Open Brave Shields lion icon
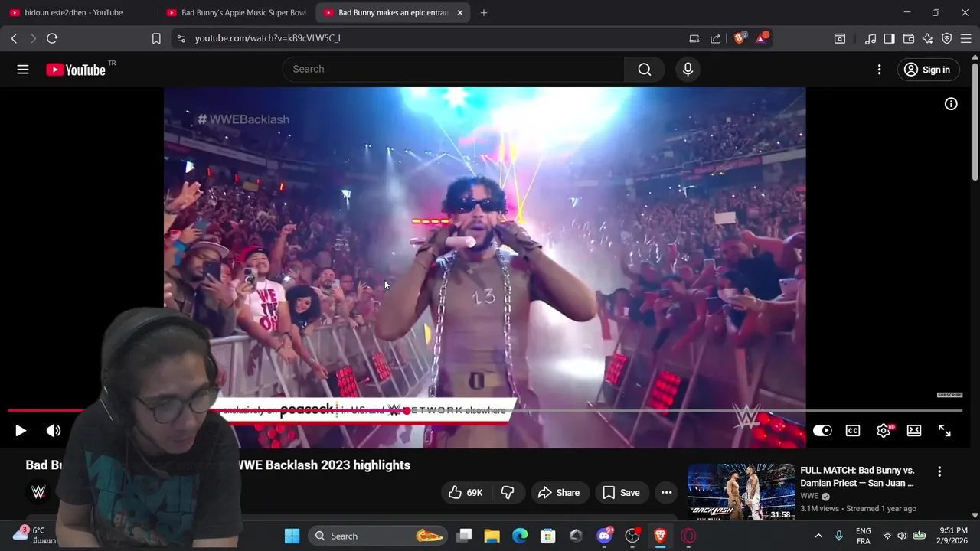 coord(740,37)
